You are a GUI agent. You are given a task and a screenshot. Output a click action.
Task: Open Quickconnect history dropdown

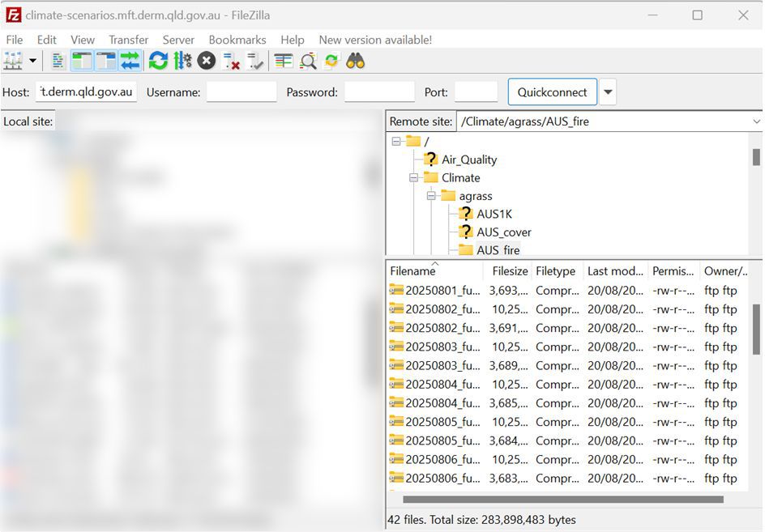[609, 92]
